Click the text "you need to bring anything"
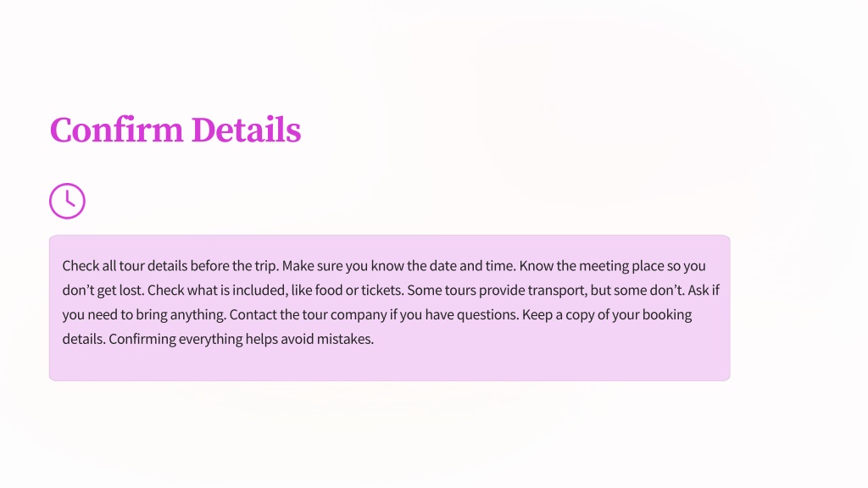This screenshot has height=488, width=868. (x=144, y=314)
